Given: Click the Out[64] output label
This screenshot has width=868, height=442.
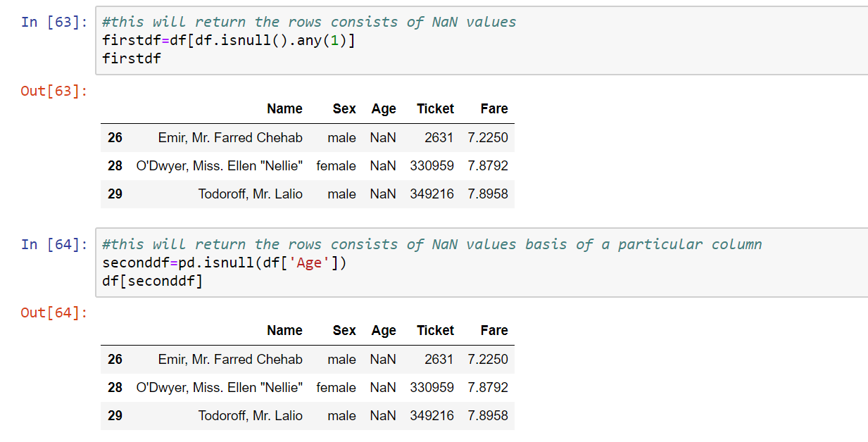Looking at the screenshot, I should click(54, 312).
